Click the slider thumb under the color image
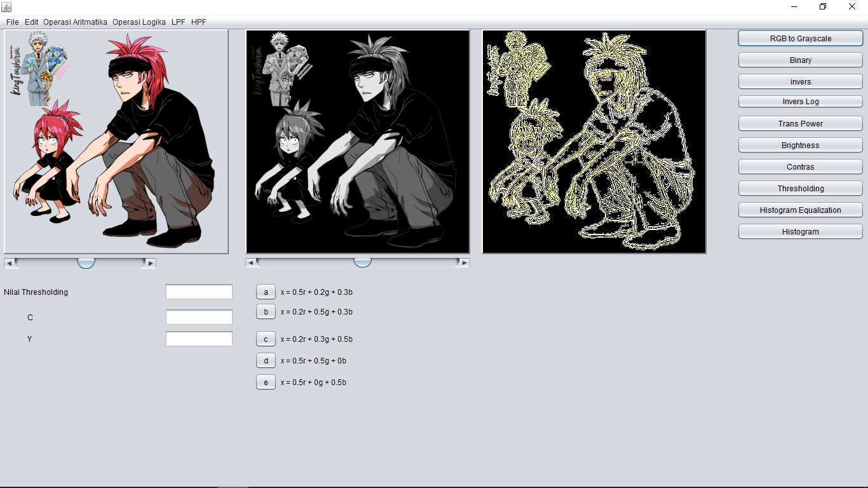This screenshot has width=868, height=488. [x=86, y=262]
